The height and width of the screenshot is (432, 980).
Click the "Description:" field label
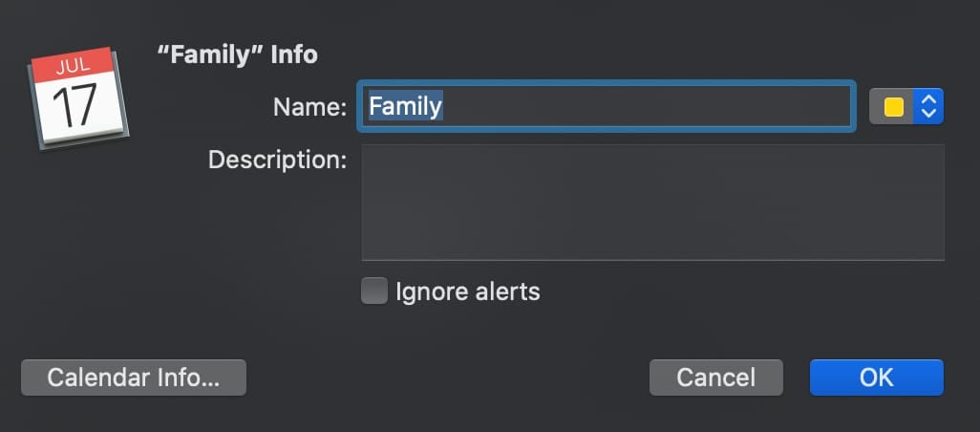coord(277,159)
